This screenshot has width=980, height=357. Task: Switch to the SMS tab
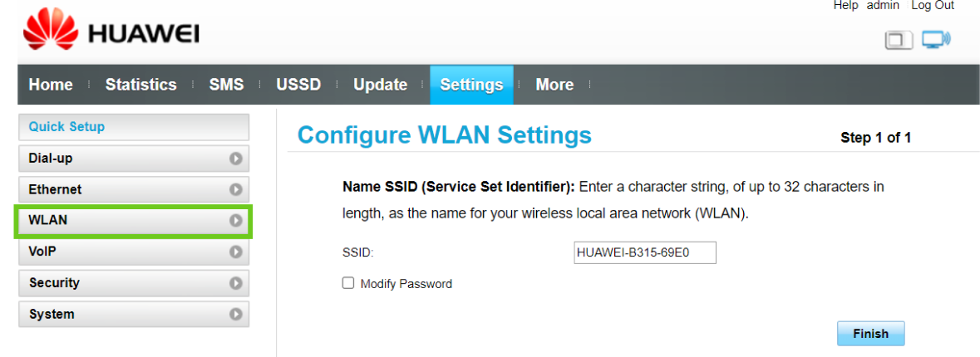click(226, 85)
